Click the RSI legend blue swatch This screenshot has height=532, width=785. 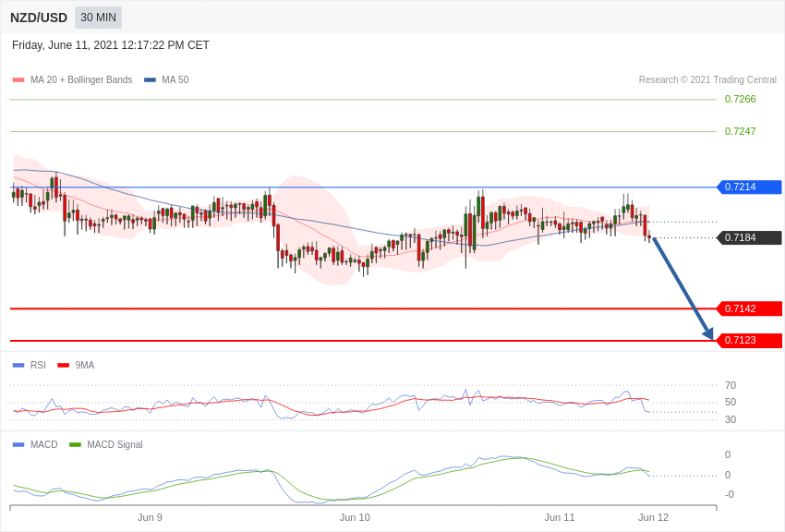point(18,366)
